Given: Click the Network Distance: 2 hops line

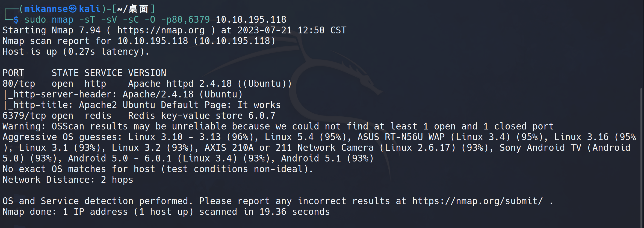Looking at the screenshot, I should (68, 180).
